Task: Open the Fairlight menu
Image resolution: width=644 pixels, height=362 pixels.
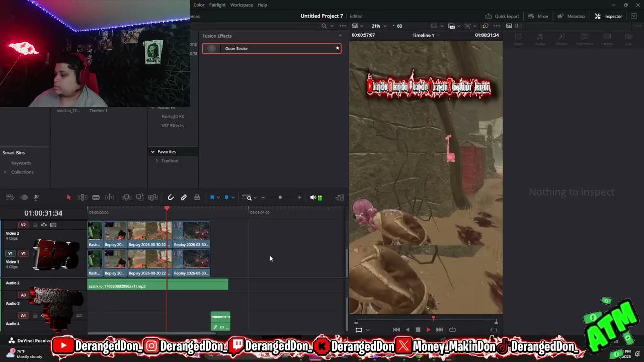Action: [217, 5]
